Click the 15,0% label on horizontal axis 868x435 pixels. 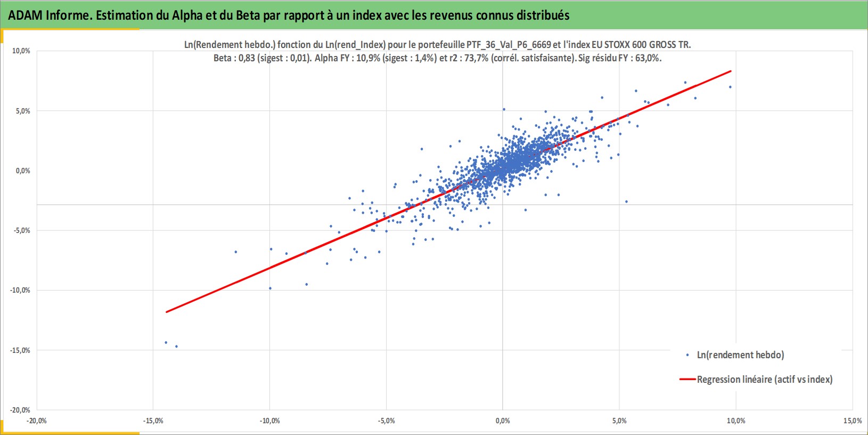coord(852,421)
